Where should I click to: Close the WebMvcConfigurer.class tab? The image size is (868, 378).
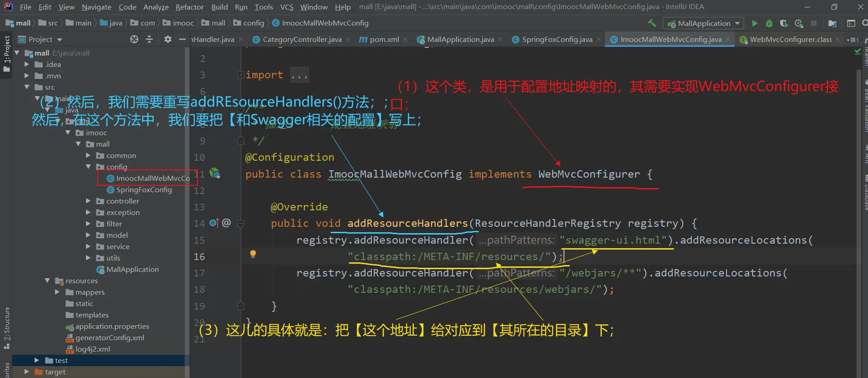[x=838, y=40]
